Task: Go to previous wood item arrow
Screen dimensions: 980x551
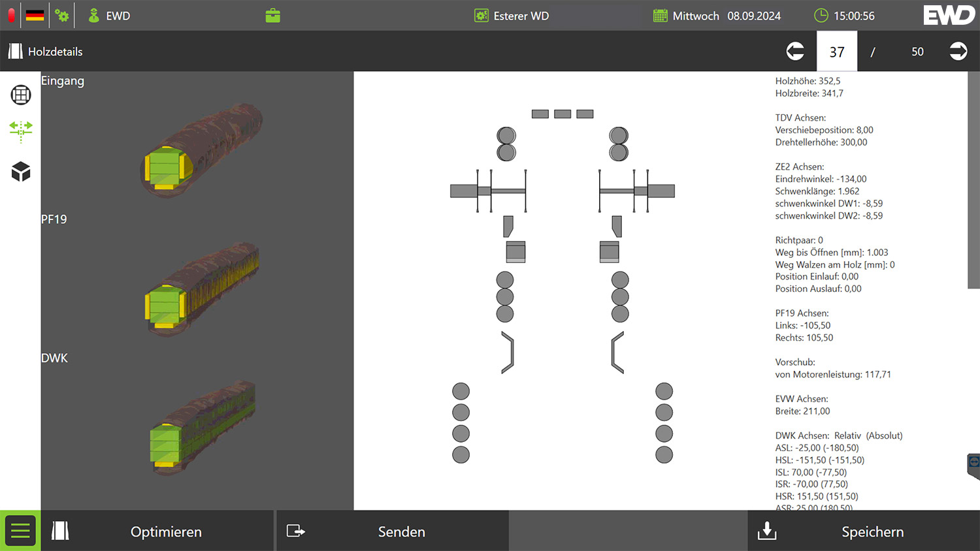Action: (795, 52)
